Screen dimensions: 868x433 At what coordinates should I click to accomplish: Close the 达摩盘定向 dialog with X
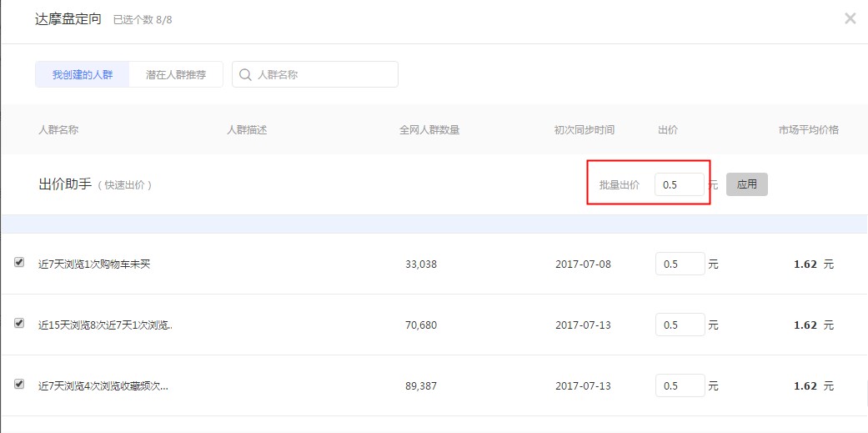tap(850, 18)
